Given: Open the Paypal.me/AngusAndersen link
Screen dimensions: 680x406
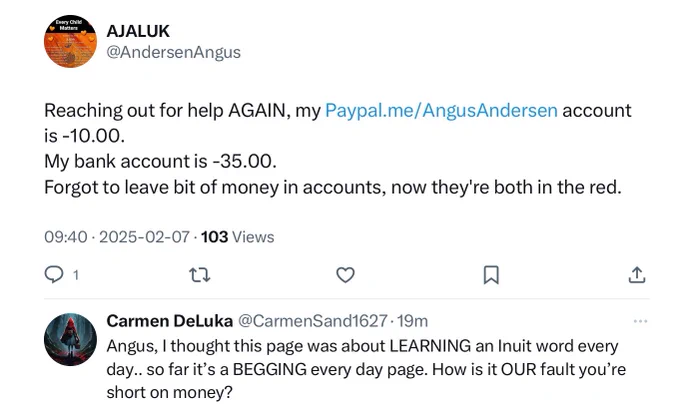Looking at the screenshot, I should 441,111.
